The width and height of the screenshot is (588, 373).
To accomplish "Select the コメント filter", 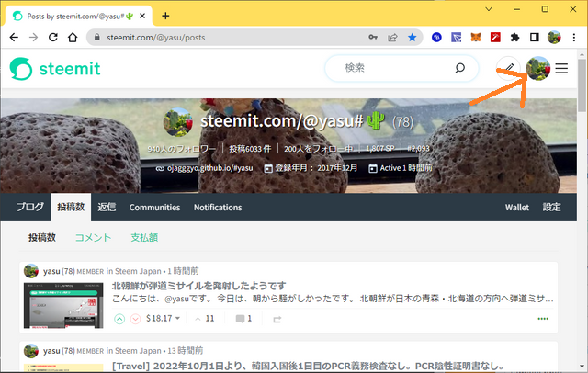I will coord(93,237).
